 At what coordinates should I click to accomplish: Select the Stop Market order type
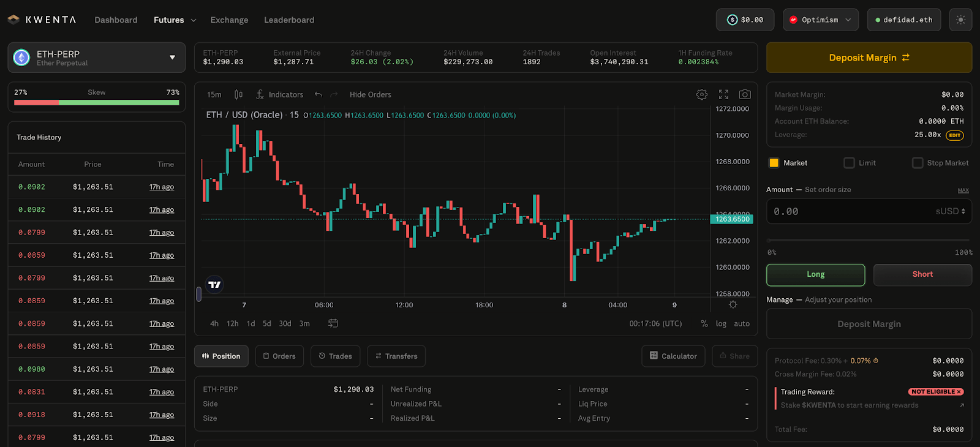940,163
